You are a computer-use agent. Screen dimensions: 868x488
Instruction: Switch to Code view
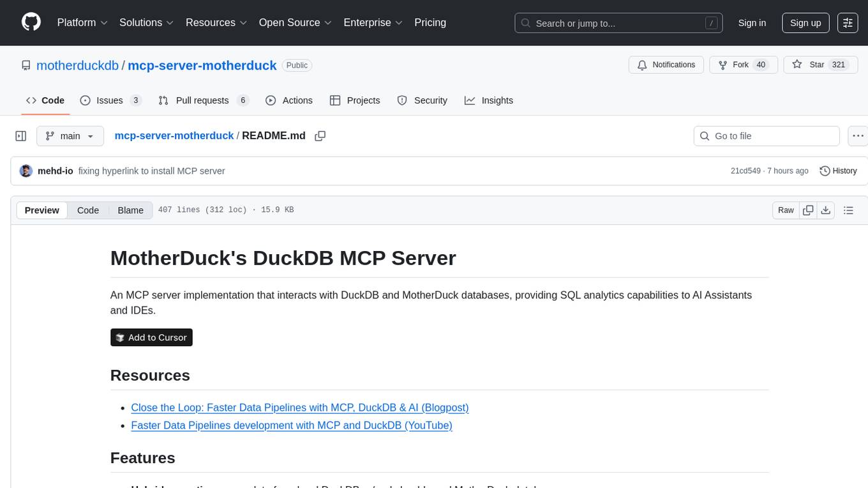88,210
